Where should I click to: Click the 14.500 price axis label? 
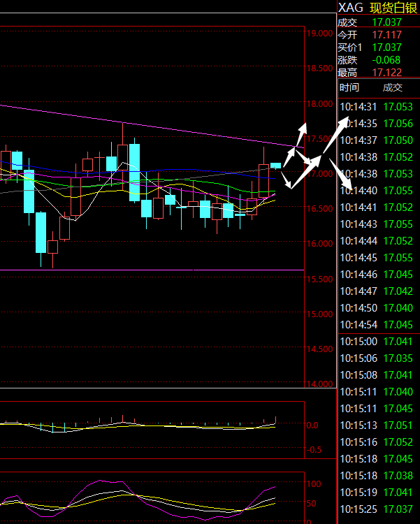coord(319,349)
